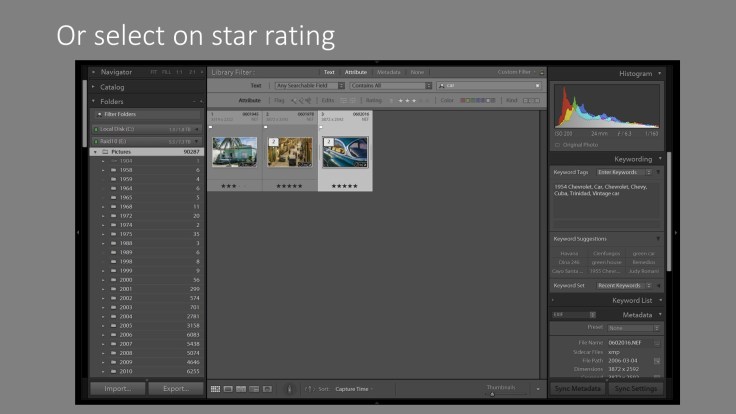
Task: Click the Sync Metadata button
Action: click(577, 388)
